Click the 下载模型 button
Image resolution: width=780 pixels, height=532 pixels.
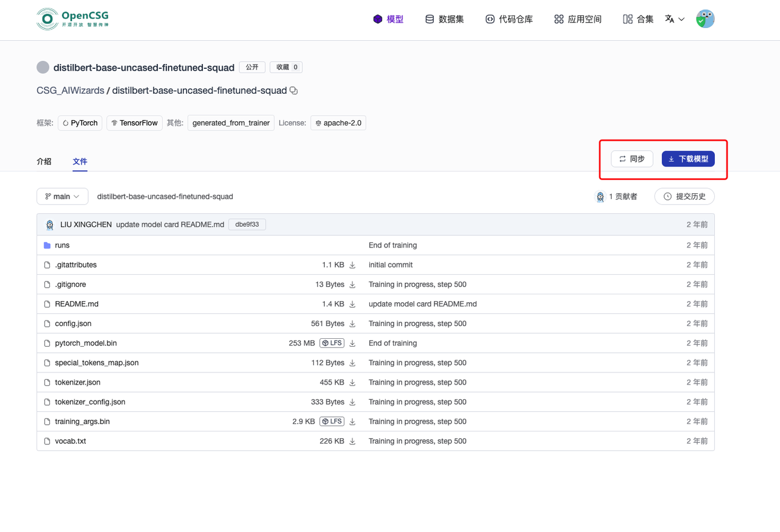tap(688, 158)
